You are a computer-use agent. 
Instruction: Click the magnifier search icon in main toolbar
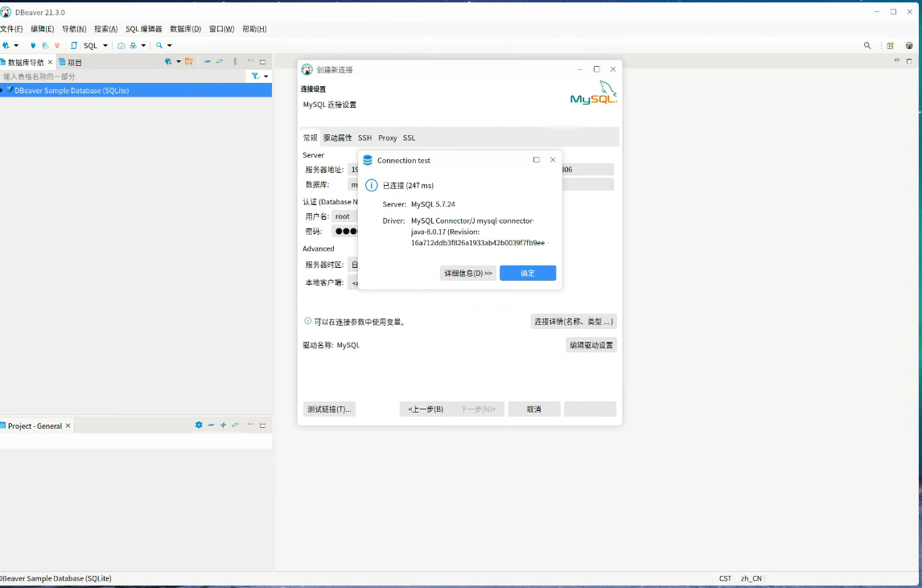point(159,45)
